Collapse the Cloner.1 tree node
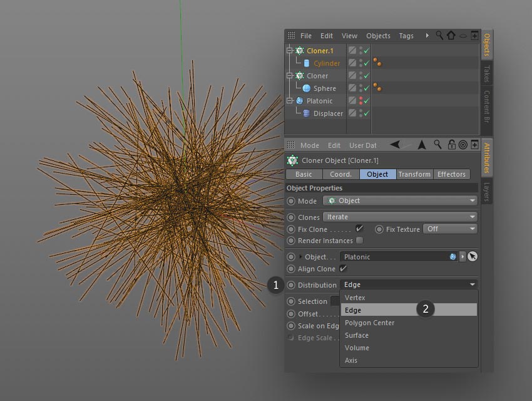532x401 pixels. 289,51
